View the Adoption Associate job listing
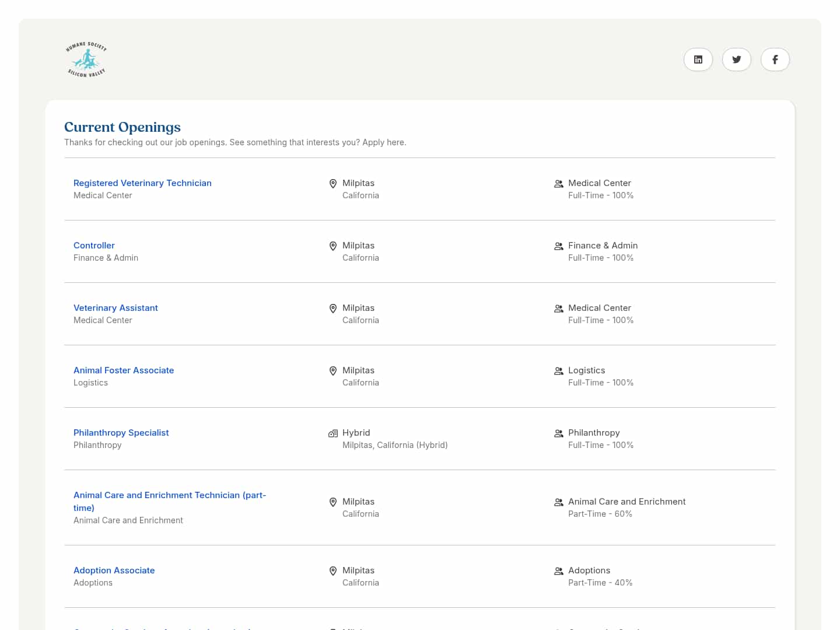Viewport: 840px width, 630px height. click(114, 570)
